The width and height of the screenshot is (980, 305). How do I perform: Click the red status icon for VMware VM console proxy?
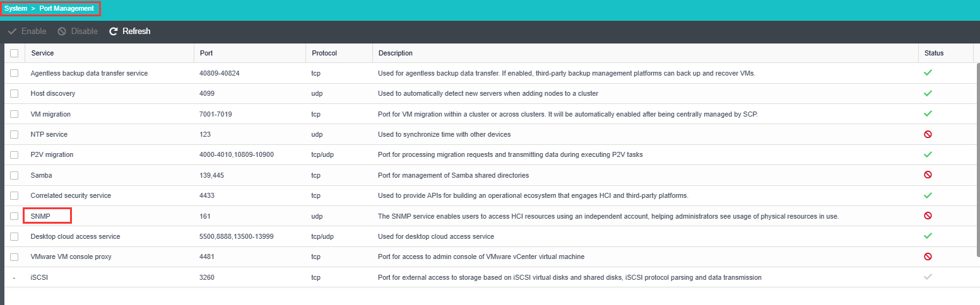tap(928, 256)
